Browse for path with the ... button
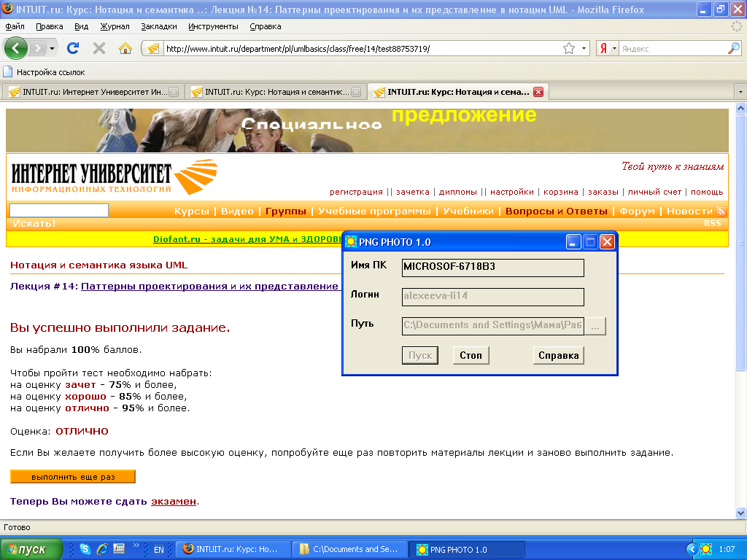Screen dimensions: 747x560 [x=595, y=326]
